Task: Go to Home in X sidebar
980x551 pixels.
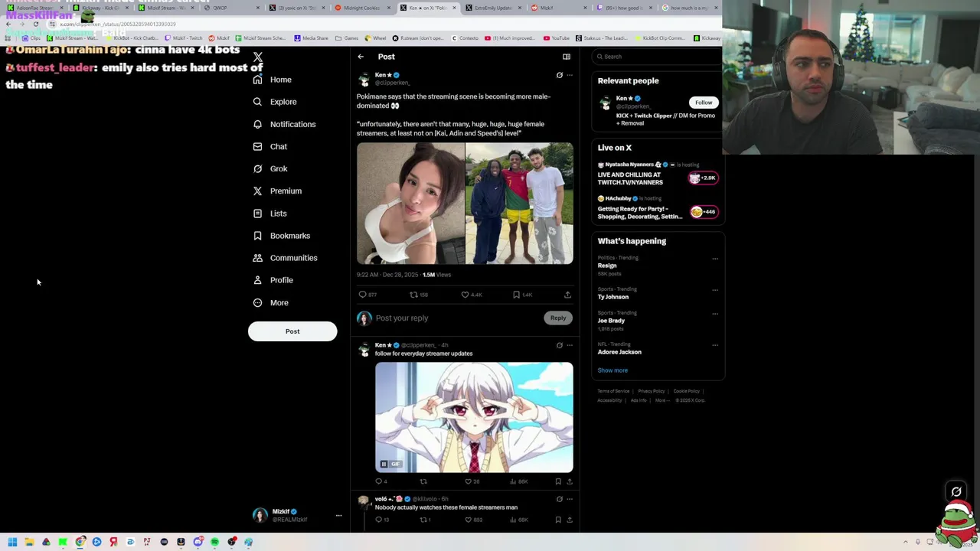Action: (x=273, y=80)
